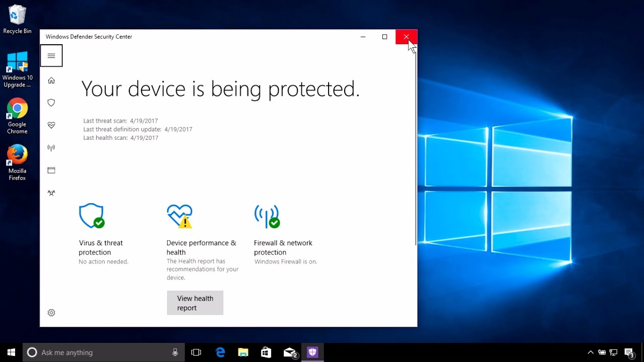Click View health report button

click(x=195, y=303)
